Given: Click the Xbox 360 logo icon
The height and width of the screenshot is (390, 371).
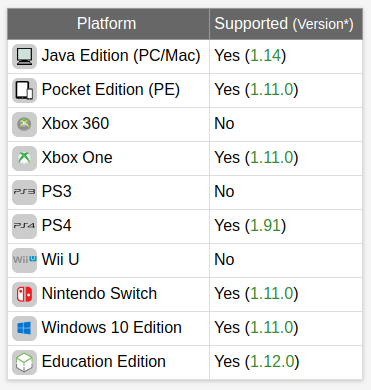Looking at the screenshot, I should click(x=24, y=124).
